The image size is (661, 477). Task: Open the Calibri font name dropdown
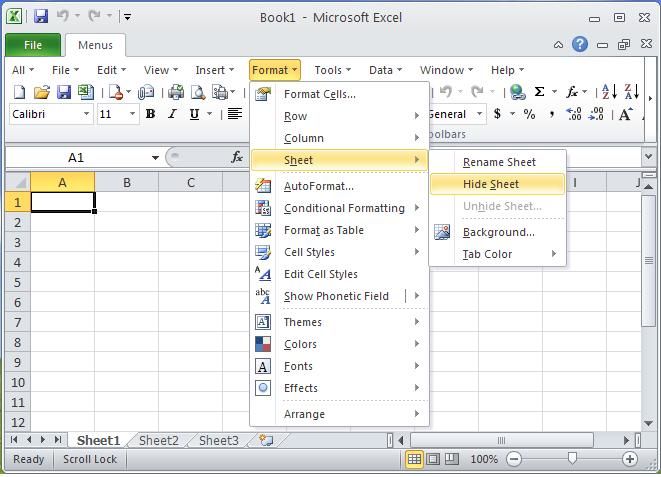[87, 114]
